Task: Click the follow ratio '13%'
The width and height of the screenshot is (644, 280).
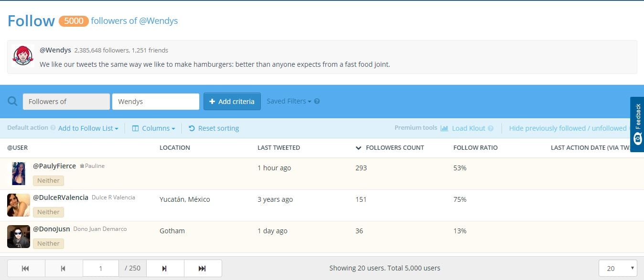Action: click(460, 231)
